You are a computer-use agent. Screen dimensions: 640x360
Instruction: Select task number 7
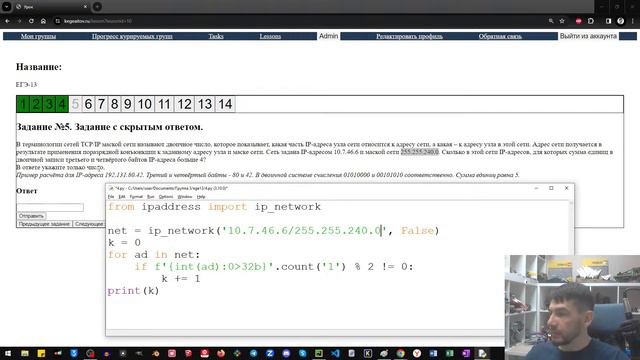(x=101, y=104)
